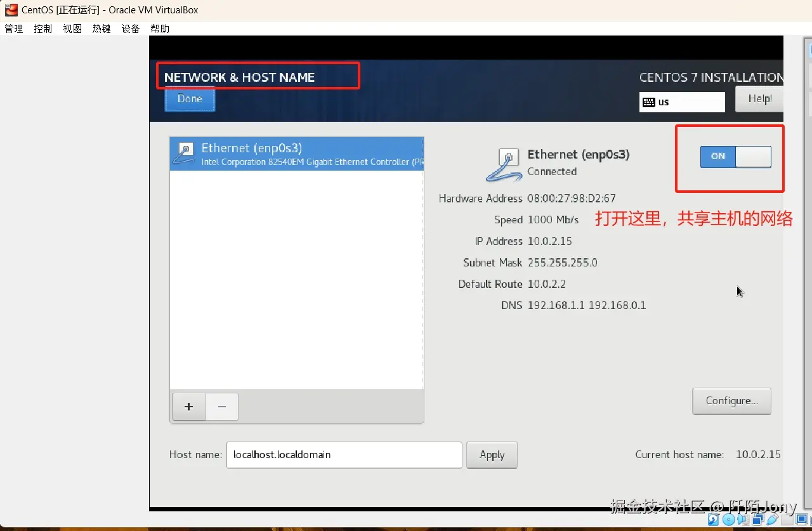Open the installer Help
812x531 pixels.
759,99
